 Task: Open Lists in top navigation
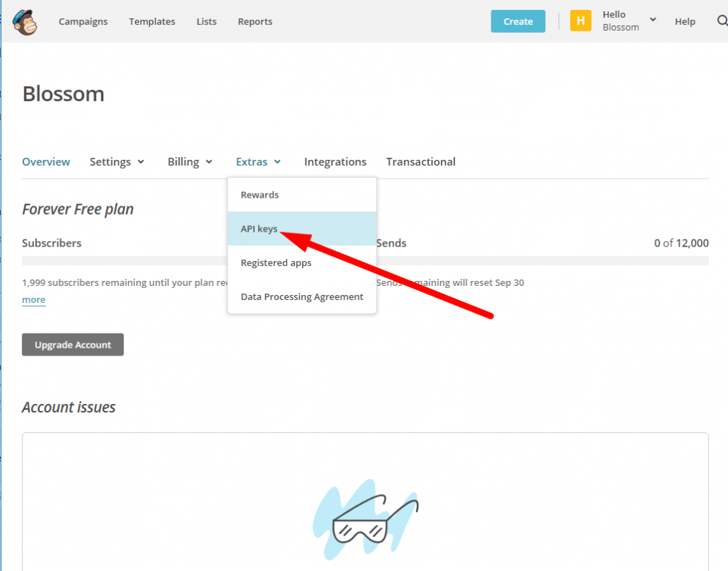[x=207, y=21]
